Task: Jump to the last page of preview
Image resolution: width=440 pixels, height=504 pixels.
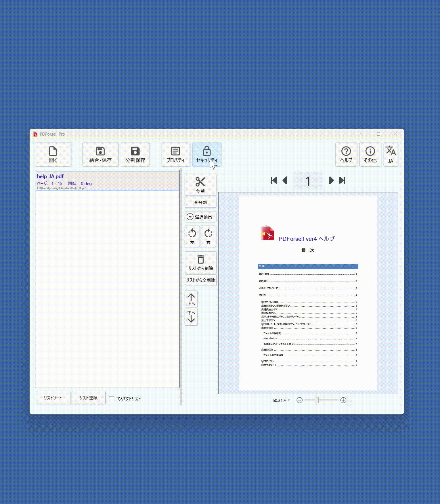Action: point(342,180)
